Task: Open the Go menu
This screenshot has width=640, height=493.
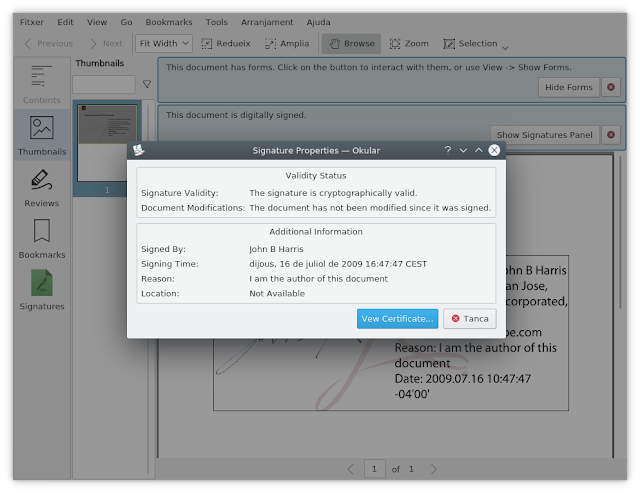Action: pos(126,22)
